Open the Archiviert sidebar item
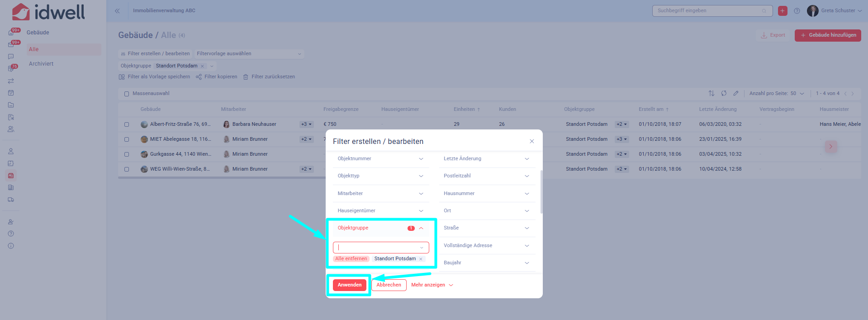Image resolution: width=868 pixels, height=320 pixels. point(41,64)
